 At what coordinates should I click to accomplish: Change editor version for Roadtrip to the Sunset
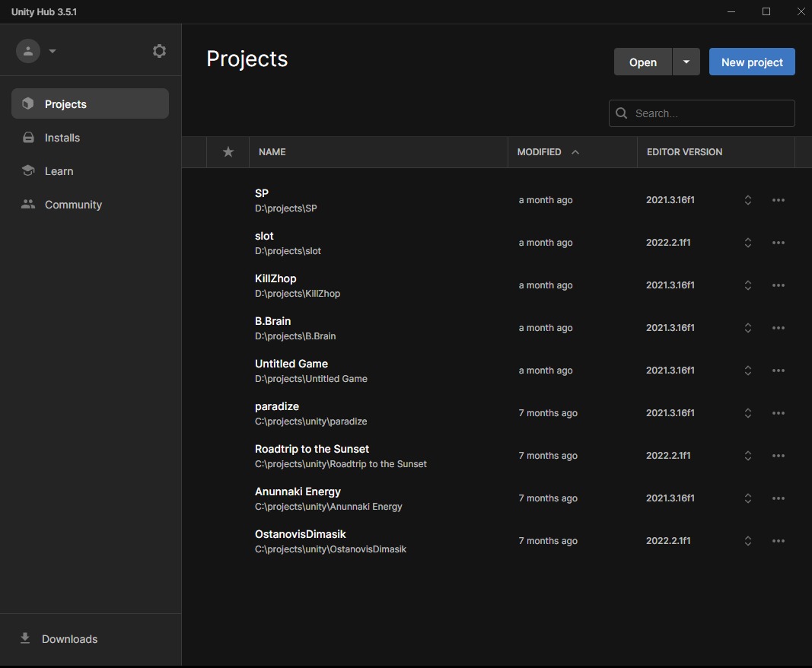point(748,456)
